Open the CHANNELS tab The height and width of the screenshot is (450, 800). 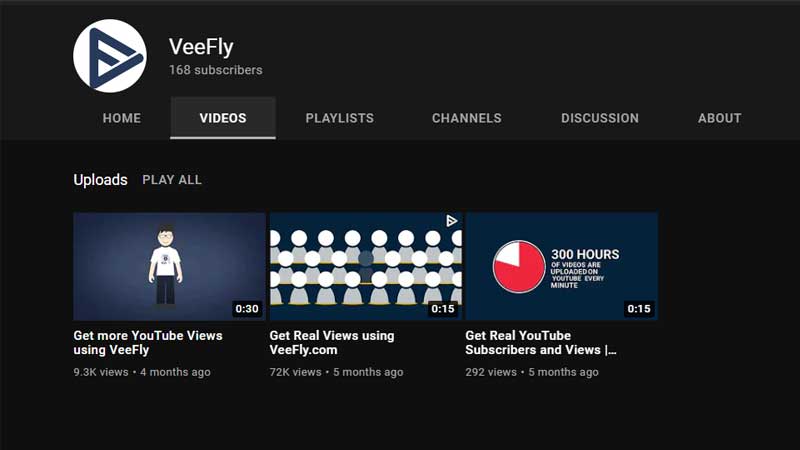coord(466,118)
